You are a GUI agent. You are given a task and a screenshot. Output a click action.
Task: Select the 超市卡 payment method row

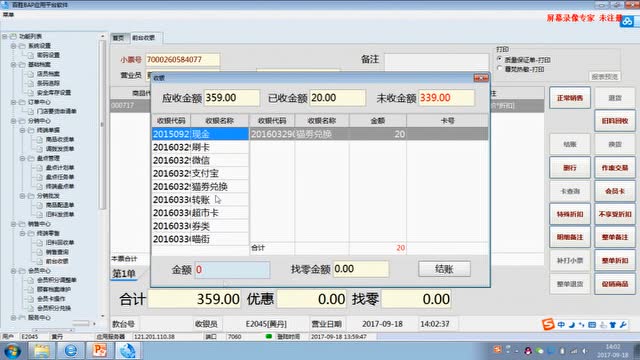tap(200, 213)
